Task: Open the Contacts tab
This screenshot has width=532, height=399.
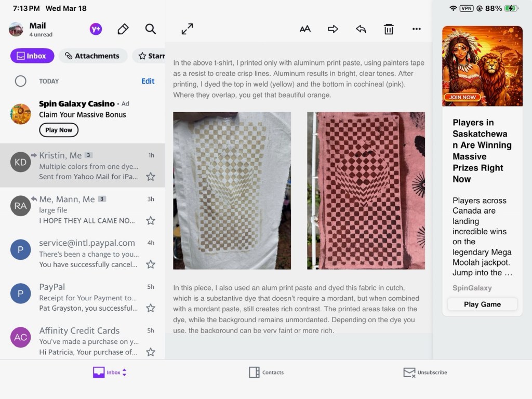Action: point(266,373)
